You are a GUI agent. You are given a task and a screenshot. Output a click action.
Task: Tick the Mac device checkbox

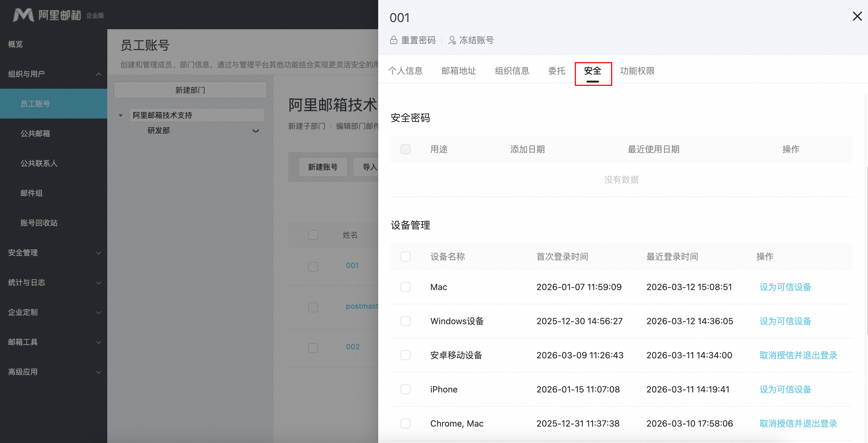405,287
